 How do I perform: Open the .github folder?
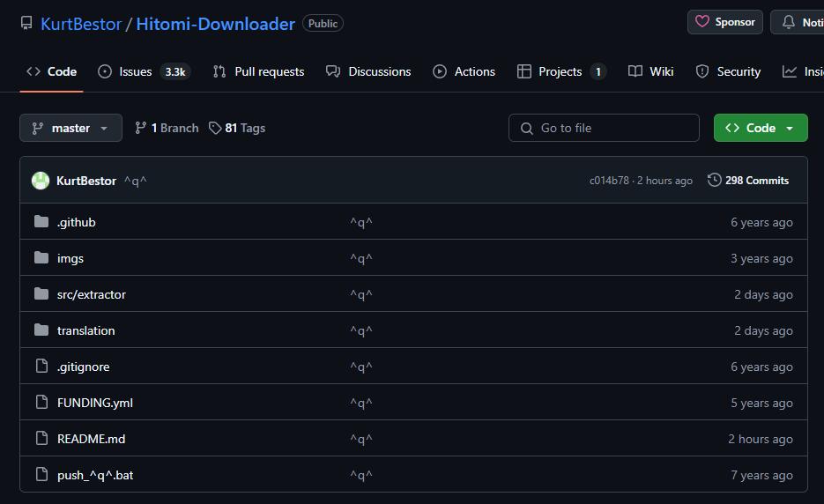76,222
